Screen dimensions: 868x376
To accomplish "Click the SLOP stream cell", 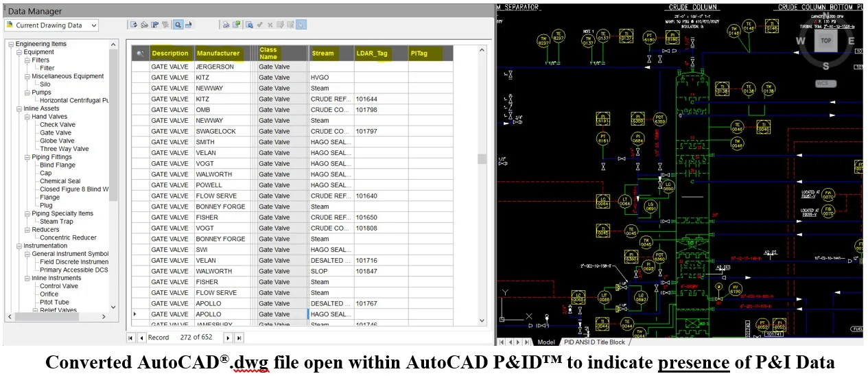I will 331,271.
